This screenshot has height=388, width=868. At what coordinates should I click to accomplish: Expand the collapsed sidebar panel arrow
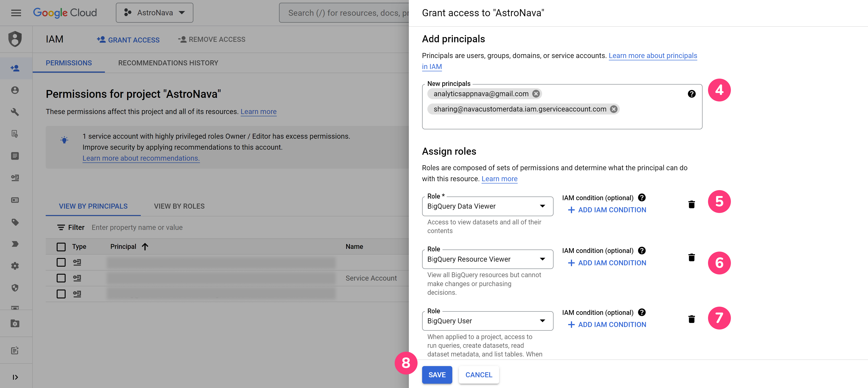[15, 377]
